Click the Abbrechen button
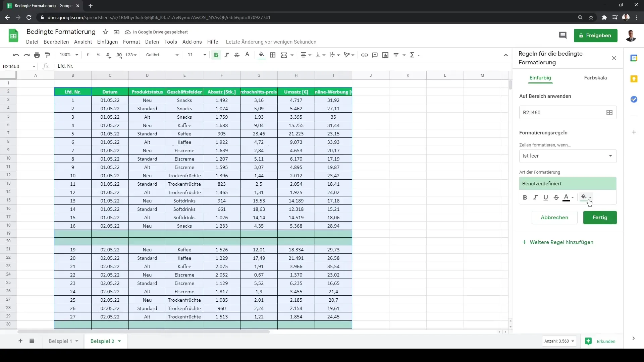 (554, 218)
